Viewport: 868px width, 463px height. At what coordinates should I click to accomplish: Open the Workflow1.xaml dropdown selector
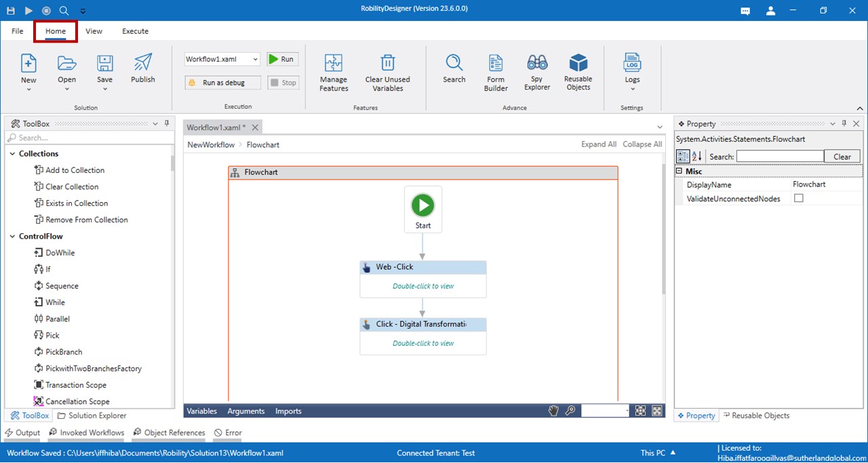(255, 60)
